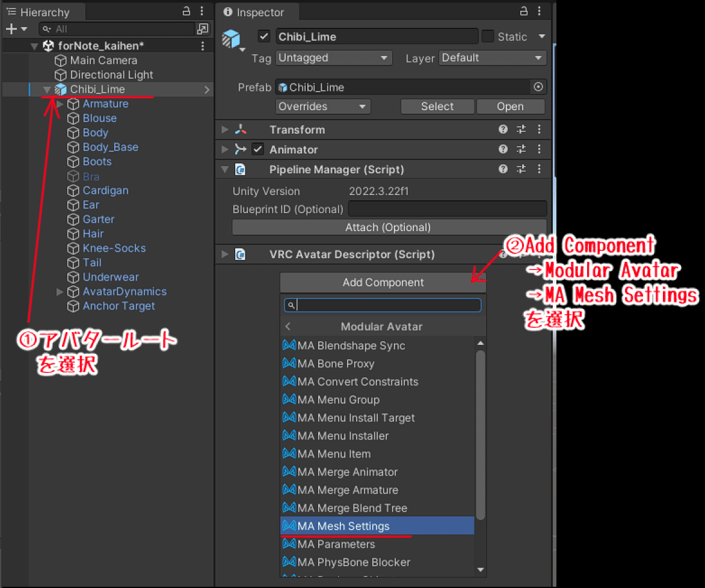The height and width of the screenshot is (588, 705).
Task: Click the component list scrollbar thumb
Action: pyautogui.click(x=480, y=435)
